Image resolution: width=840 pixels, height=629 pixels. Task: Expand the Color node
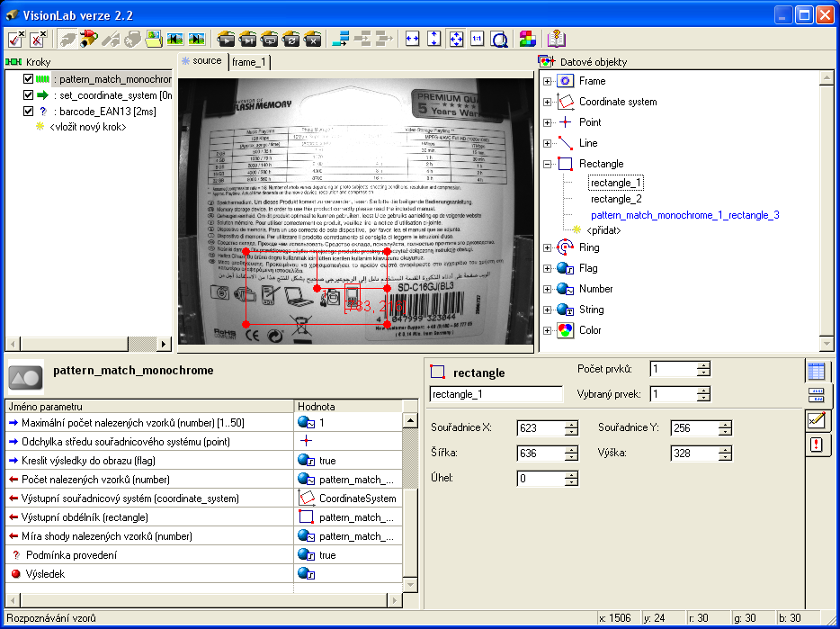coord(547,331)
